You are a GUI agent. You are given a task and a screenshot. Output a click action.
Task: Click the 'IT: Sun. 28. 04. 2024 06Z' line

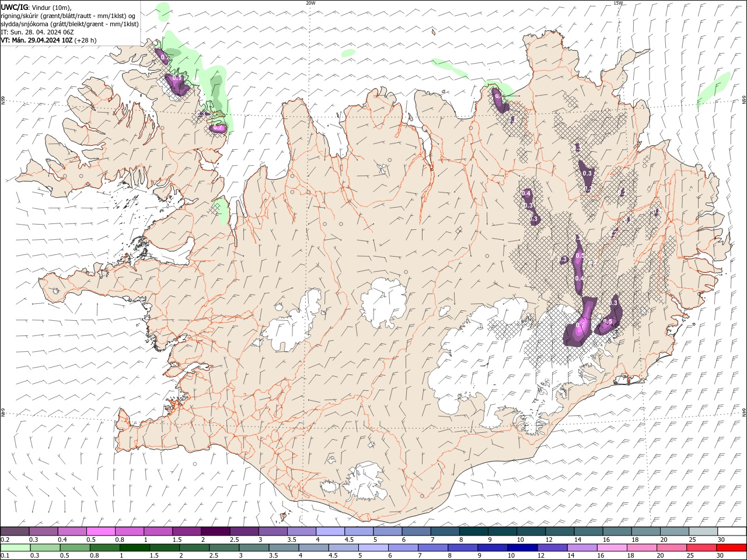tap(36, 32)
